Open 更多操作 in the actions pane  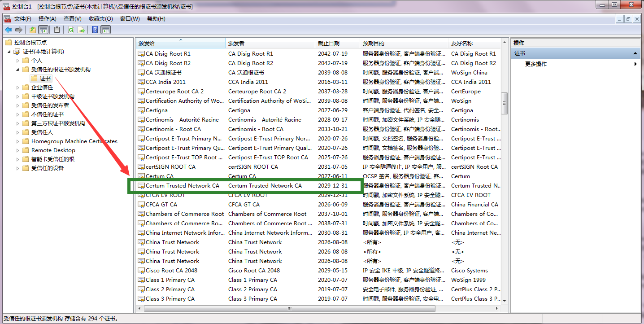pos(536,64)
